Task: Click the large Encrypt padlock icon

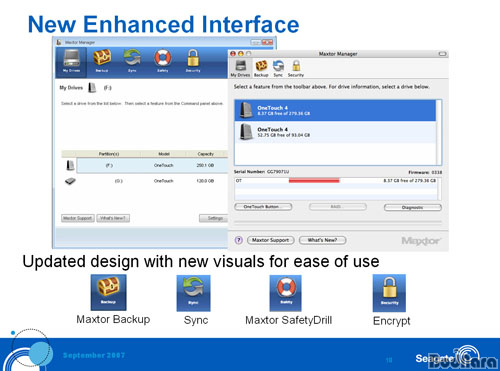Action: (x=389, y=293)
